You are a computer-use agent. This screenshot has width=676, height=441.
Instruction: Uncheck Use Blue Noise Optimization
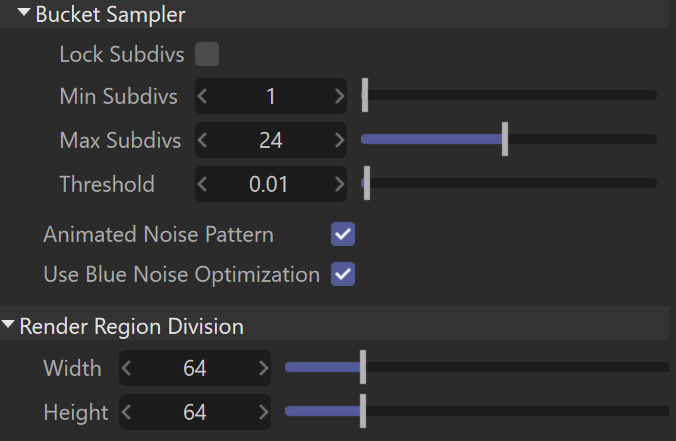pyautogui.click(x=343, y=274)
